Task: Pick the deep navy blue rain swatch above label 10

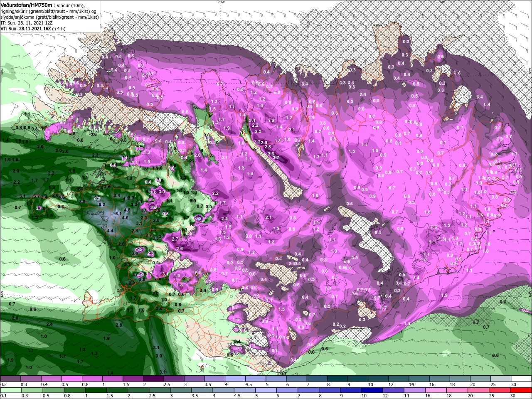Action: pos(372,390)
